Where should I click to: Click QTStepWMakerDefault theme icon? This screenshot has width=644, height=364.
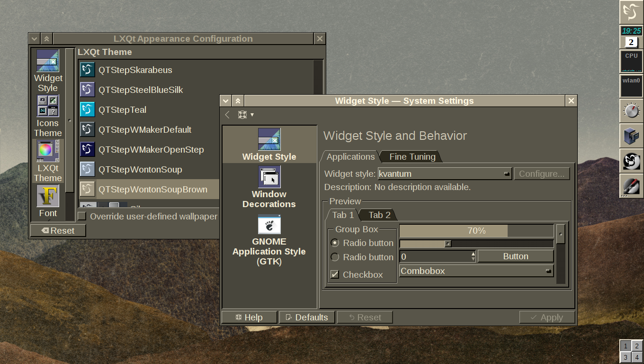88,129
